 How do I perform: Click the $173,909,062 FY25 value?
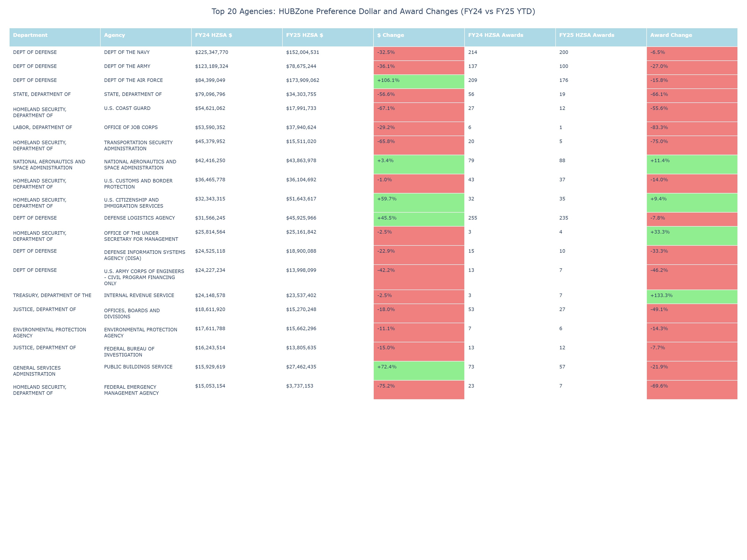point(302,80)
